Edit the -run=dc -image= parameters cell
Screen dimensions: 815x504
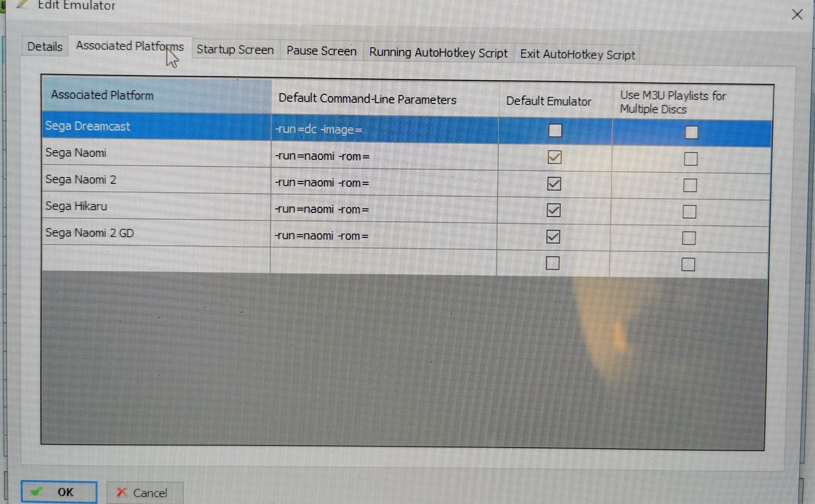point(384,130)
